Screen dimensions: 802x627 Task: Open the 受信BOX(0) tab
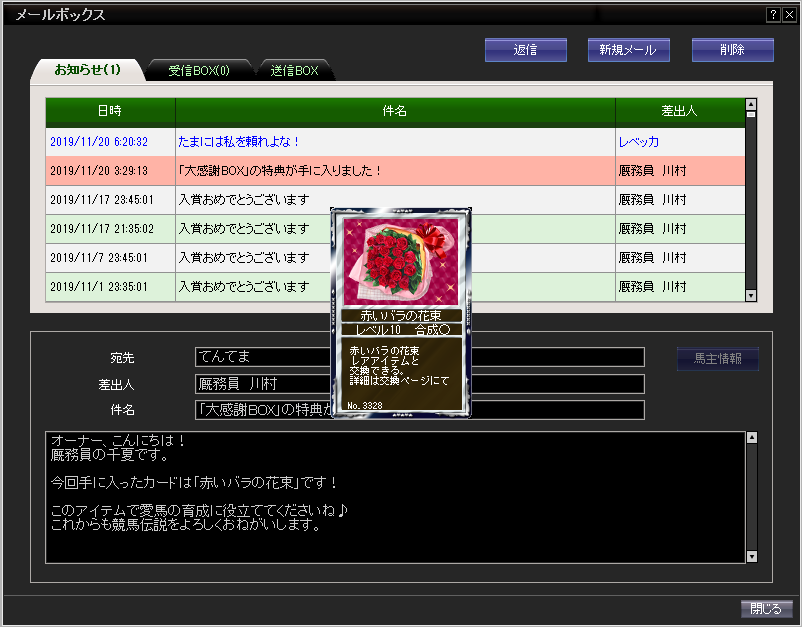(x=199, y=71)
